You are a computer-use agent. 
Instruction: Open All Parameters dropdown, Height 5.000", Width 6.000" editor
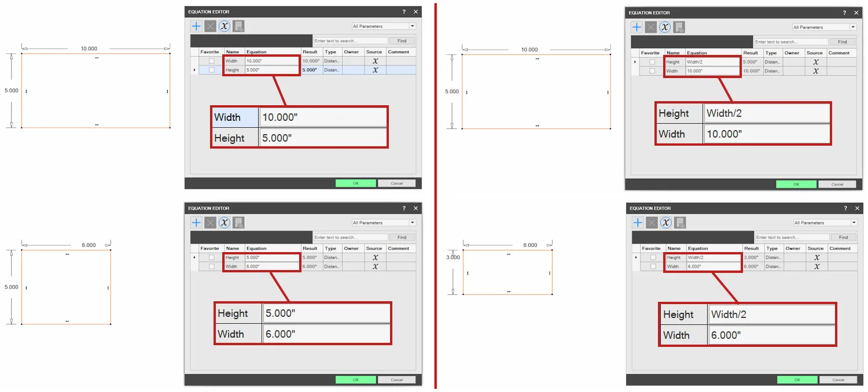click(384, 223)
